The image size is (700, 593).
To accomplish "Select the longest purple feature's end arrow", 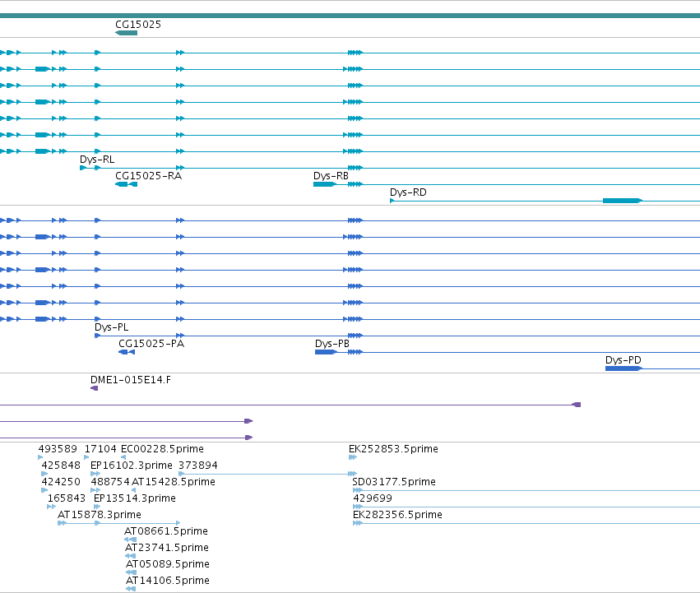I will click(576, 405).
